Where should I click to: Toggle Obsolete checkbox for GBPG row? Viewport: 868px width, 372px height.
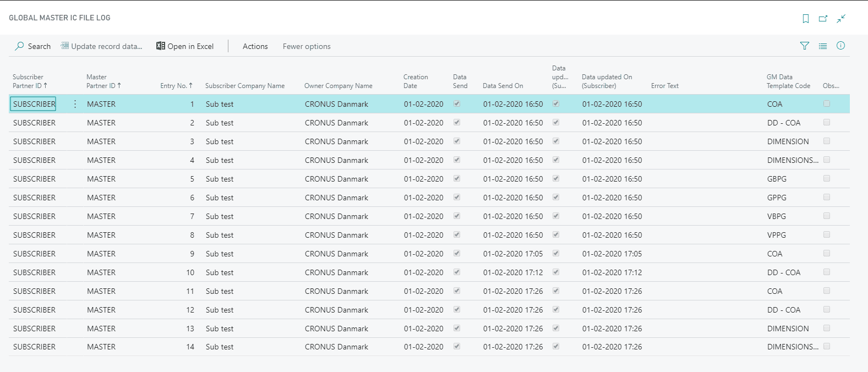(827, 178)
